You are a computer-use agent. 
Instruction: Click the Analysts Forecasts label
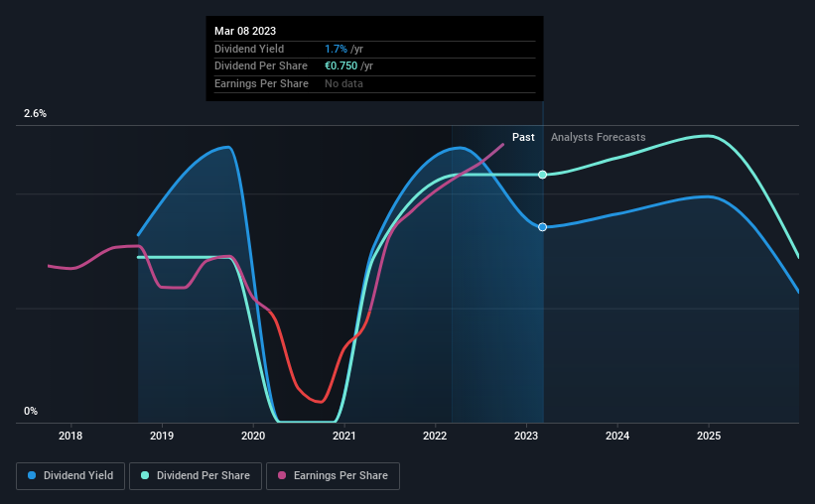(x=599, y=137)
